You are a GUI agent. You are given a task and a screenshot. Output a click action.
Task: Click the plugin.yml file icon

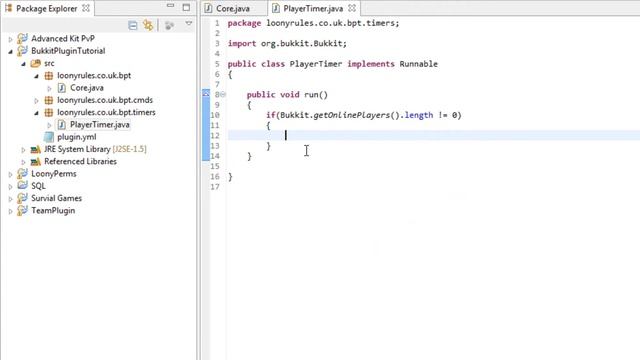coord(49,137)
